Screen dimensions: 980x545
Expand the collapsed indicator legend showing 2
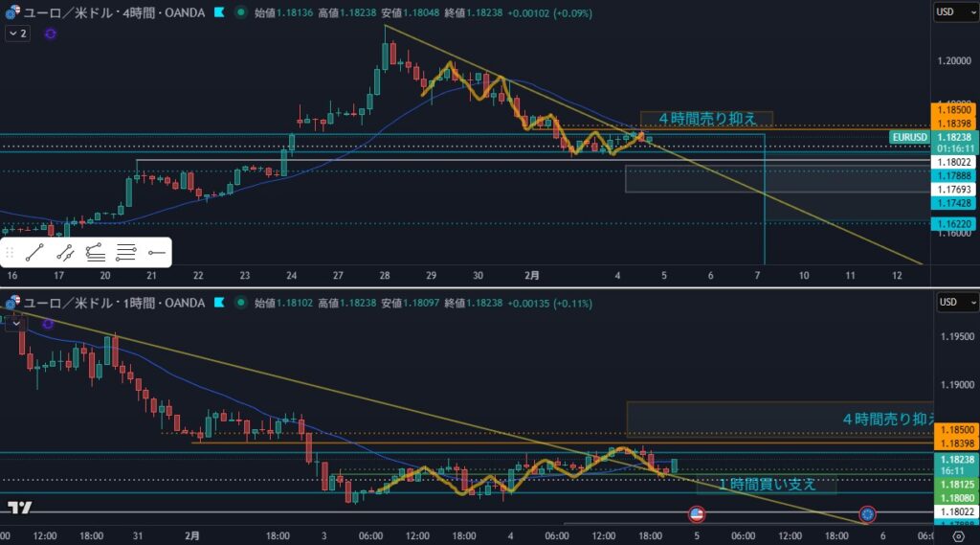17,34
